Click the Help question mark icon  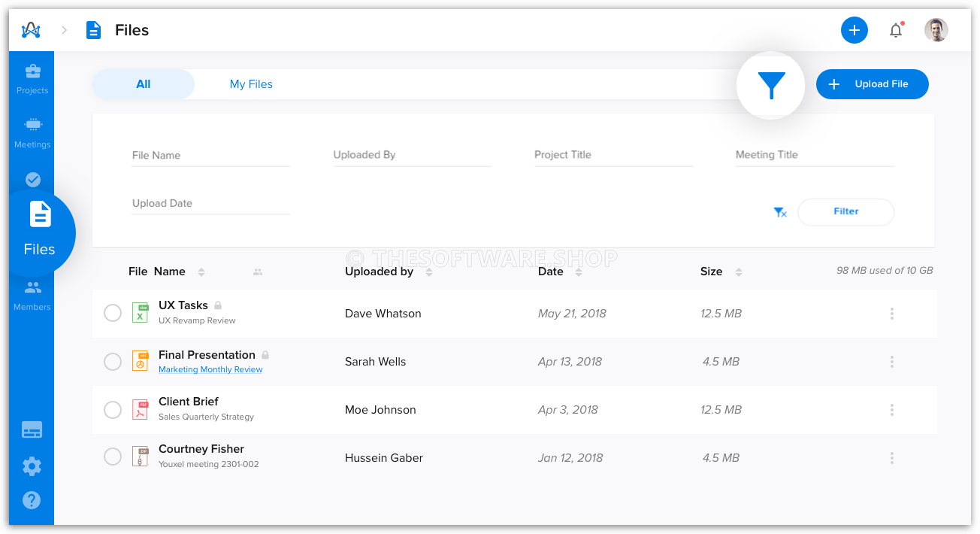[x=32, y=499]
